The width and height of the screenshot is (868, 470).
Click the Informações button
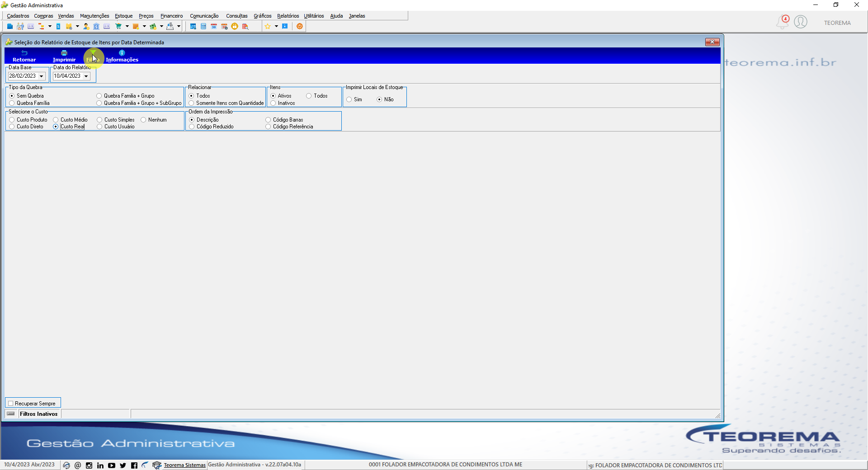click(x=122, y=56)
